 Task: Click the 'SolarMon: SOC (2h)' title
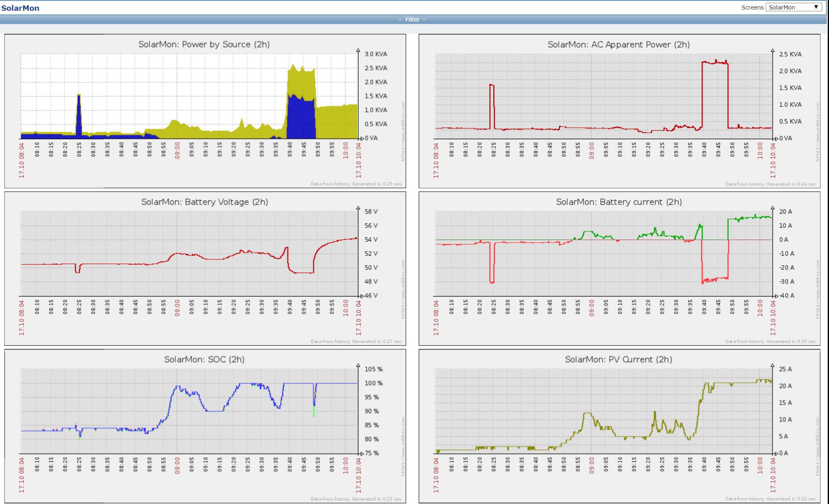tap(204, 360)
